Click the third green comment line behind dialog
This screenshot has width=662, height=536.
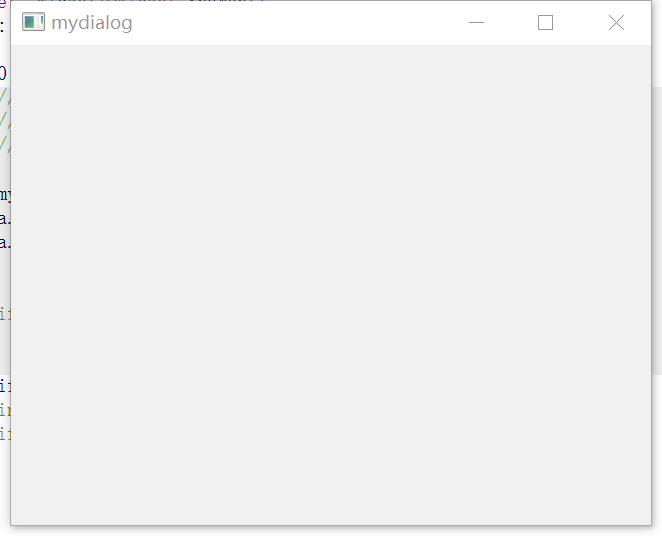(5, 143)
